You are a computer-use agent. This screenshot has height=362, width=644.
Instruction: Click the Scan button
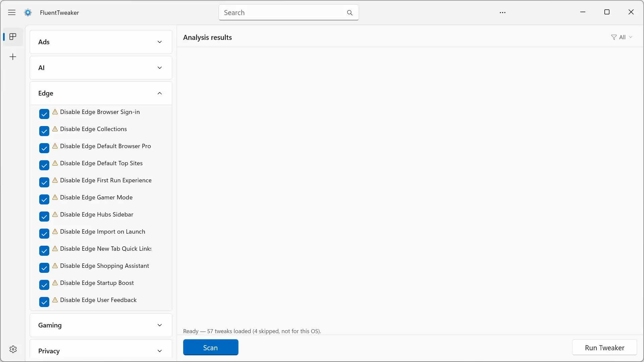pyautogui.click(x=211, y=348)
